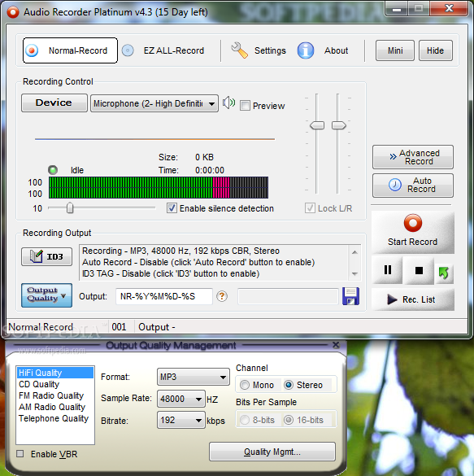Click the recording info scroll up arrow
This screenshot has height=476, width=474.
point(354,252)
